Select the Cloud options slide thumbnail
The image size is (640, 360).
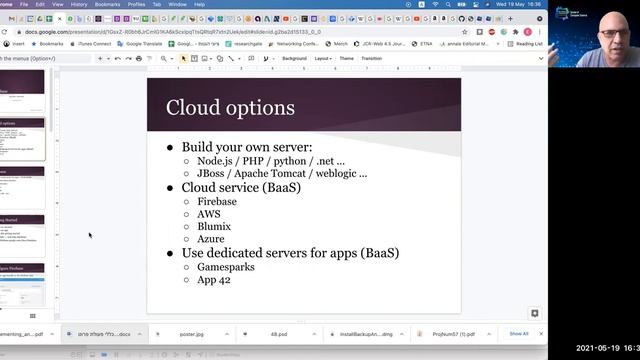pyautogui.click(x=22, y=139)
